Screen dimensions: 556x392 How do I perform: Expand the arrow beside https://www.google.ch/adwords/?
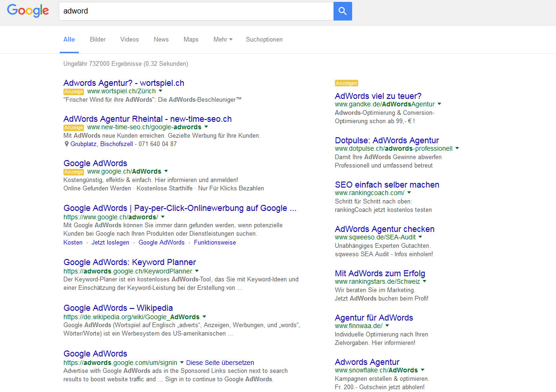tap(163, 217)
